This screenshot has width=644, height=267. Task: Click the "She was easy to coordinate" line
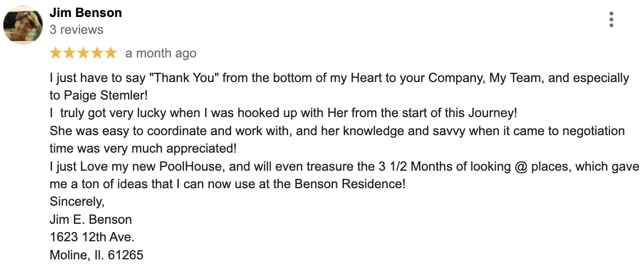click(x=337, y=131)
